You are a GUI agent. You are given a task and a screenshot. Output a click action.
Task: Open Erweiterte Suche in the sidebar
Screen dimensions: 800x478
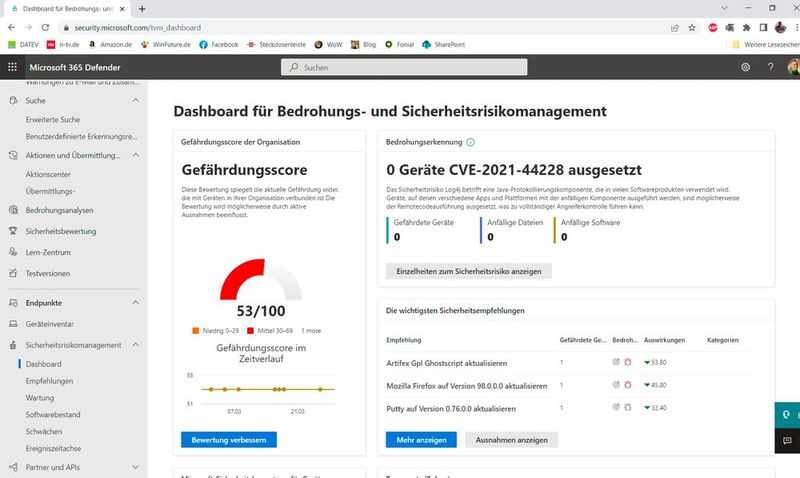[x=53, y=119]
